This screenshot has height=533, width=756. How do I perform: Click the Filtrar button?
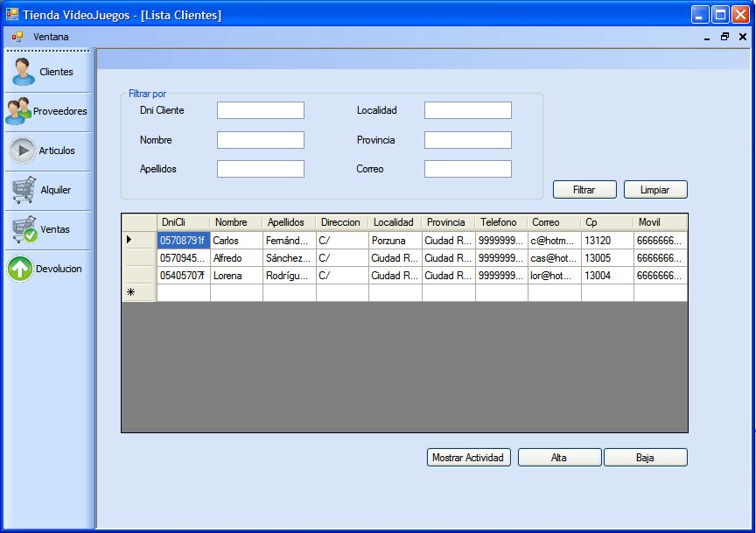584,190
